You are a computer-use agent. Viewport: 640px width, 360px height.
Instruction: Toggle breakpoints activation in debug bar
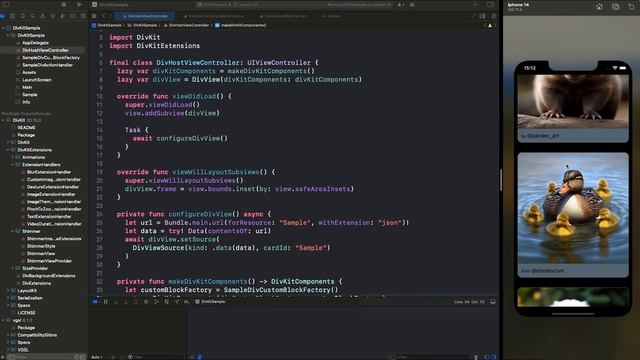pyautogui.click(x=95, y=302)
